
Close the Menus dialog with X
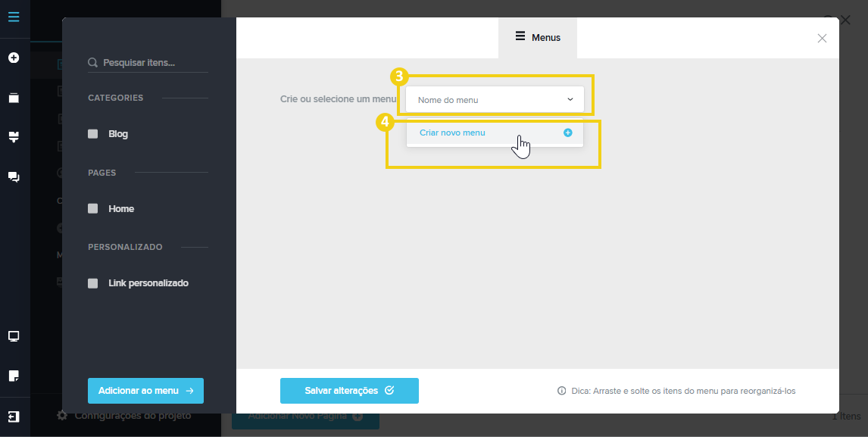point(822,38)
